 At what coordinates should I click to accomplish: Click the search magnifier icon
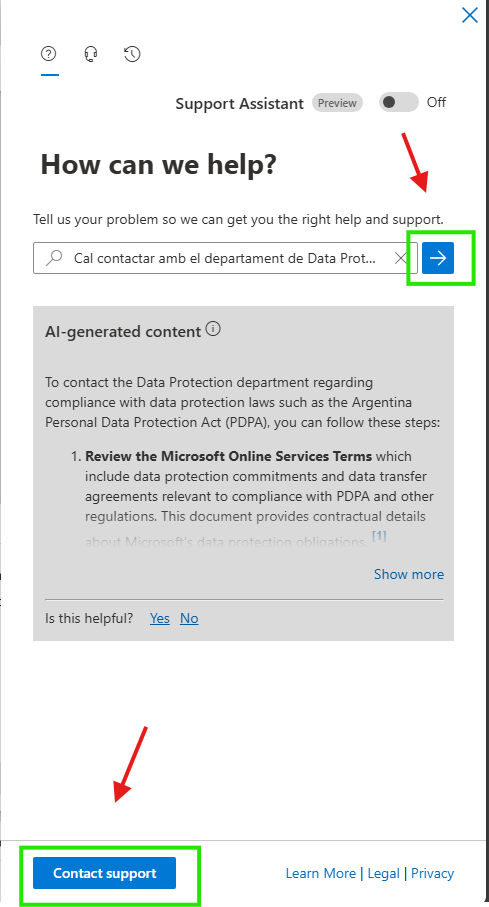coord(54,258)
